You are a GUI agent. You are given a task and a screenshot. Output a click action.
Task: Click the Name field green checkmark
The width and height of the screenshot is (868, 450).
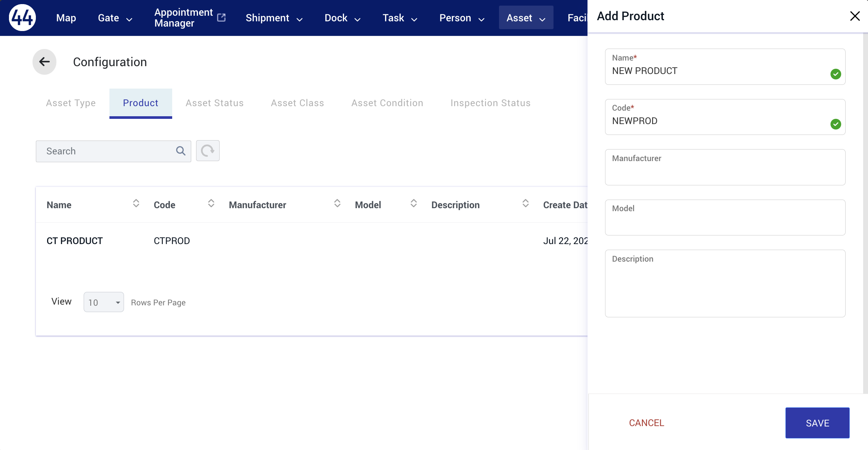(x=836, y=74)
